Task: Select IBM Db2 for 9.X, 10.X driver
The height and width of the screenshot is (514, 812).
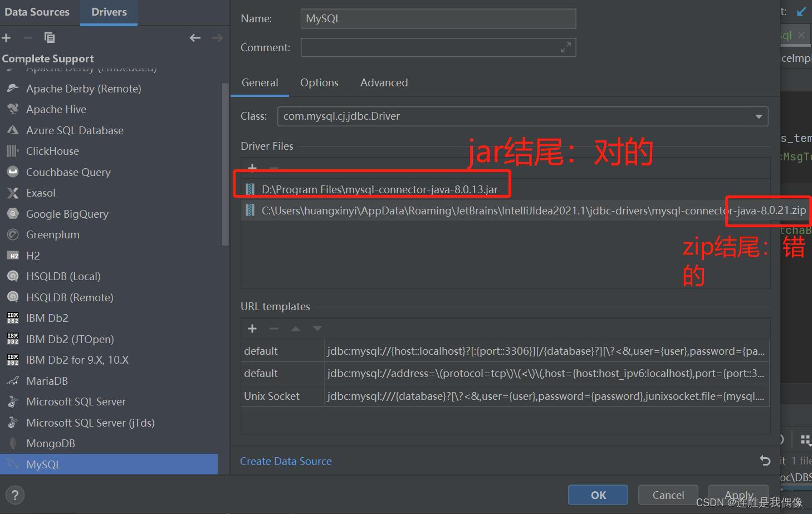Action: (109, 360)
